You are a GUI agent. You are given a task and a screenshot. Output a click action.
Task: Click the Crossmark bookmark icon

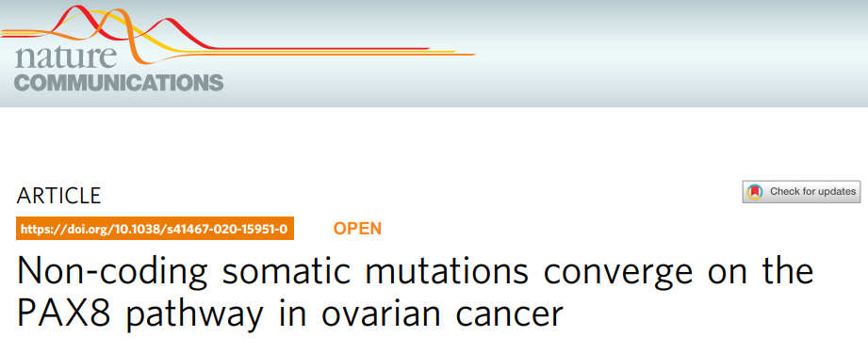pos(755,192)
